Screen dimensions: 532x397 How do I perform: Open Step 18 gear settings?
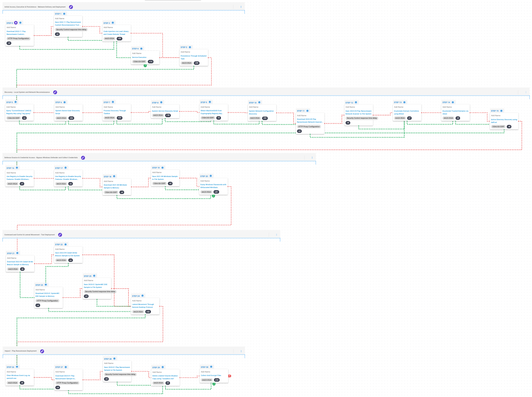(x=114, y=176)
